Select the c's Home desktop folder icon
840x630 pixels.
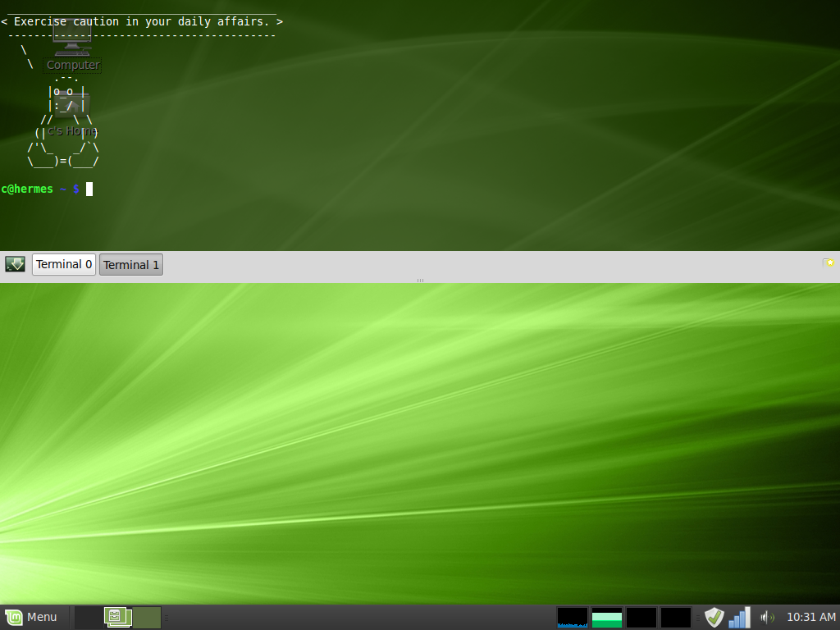tap(73, 115)
